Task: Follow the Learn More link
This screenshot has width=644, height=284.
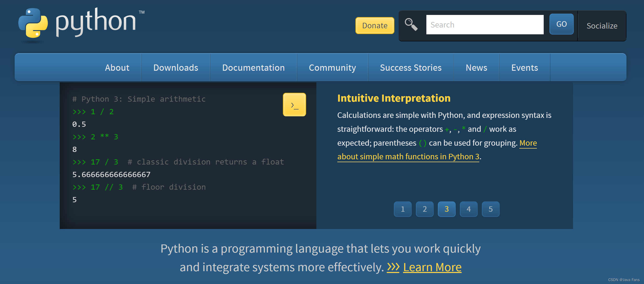Action: coord(432,267)
